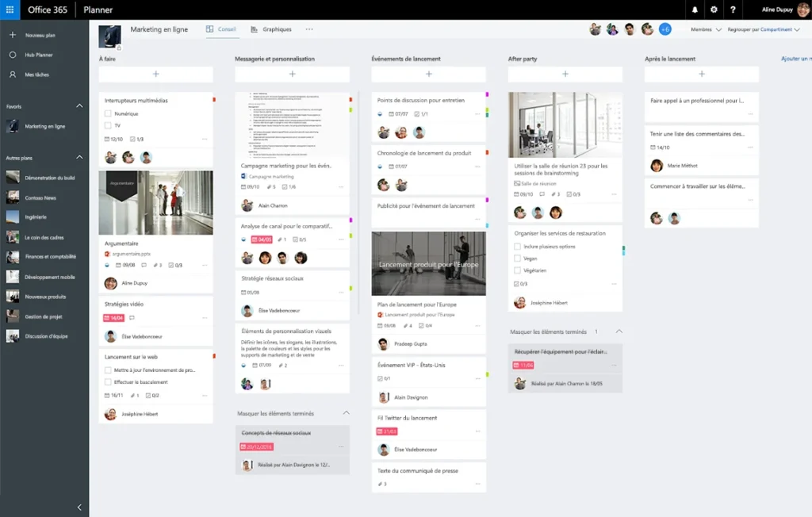
Task: Click pink label on Points de discussion card
Action: (x=487, y=95)
